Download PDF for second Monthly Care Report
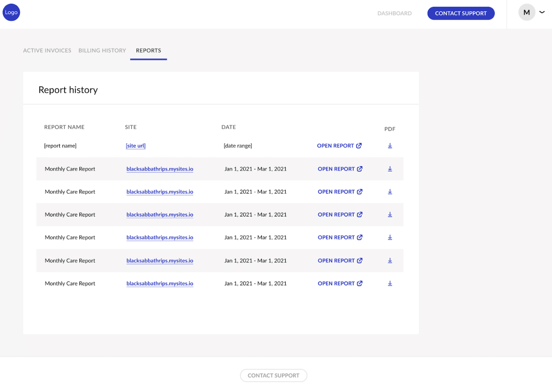The image size is (552, 392). [390, 192]
